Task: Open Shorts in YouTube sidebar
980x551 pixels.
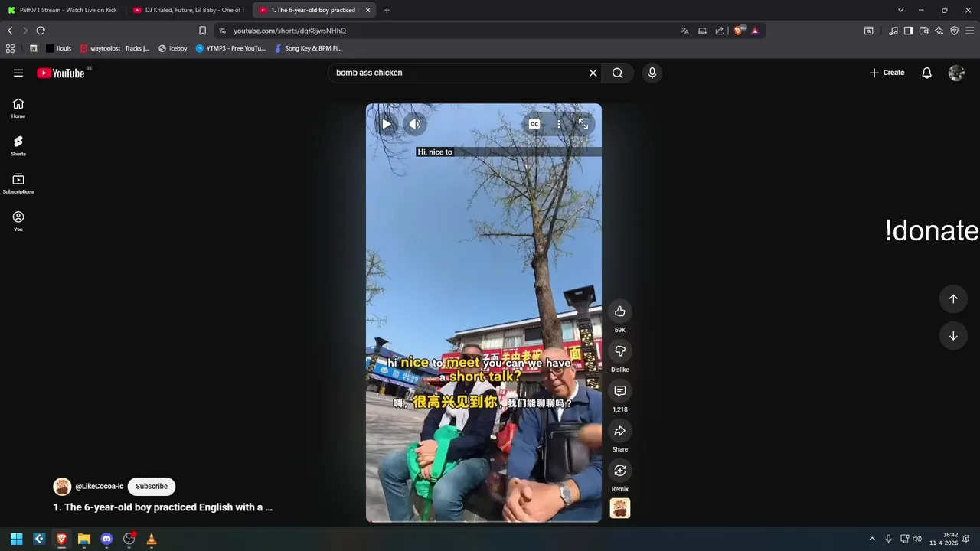Action: (x=18, y=146)
